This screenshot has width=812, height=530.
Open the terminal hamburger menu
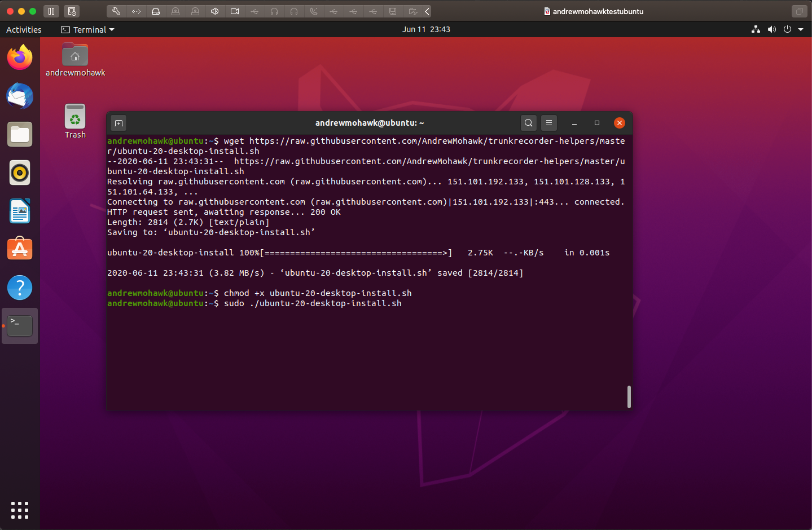(549, 123)
